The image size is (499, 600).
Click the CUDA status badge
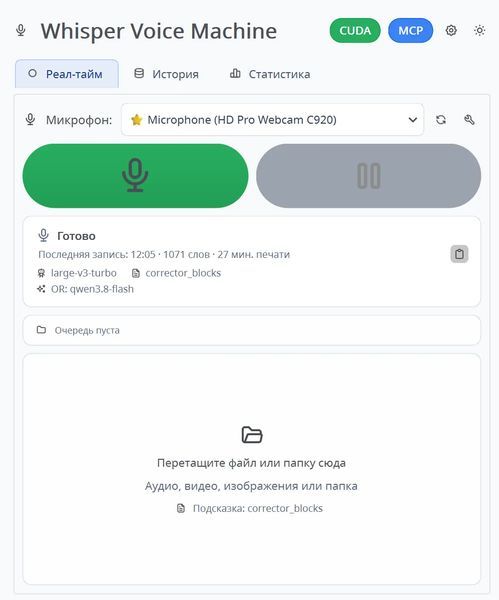click(355, 31)
